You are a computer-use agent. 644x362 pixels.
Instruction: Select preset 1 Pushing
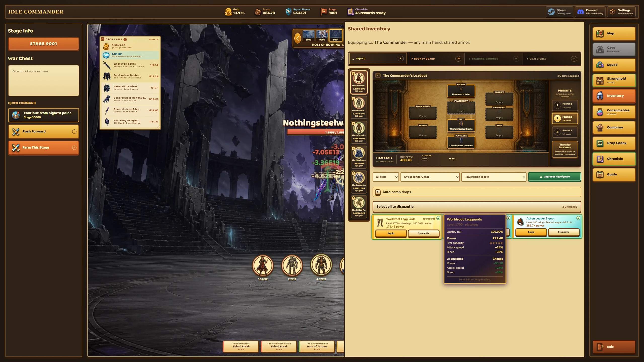[x=565, y=105]
